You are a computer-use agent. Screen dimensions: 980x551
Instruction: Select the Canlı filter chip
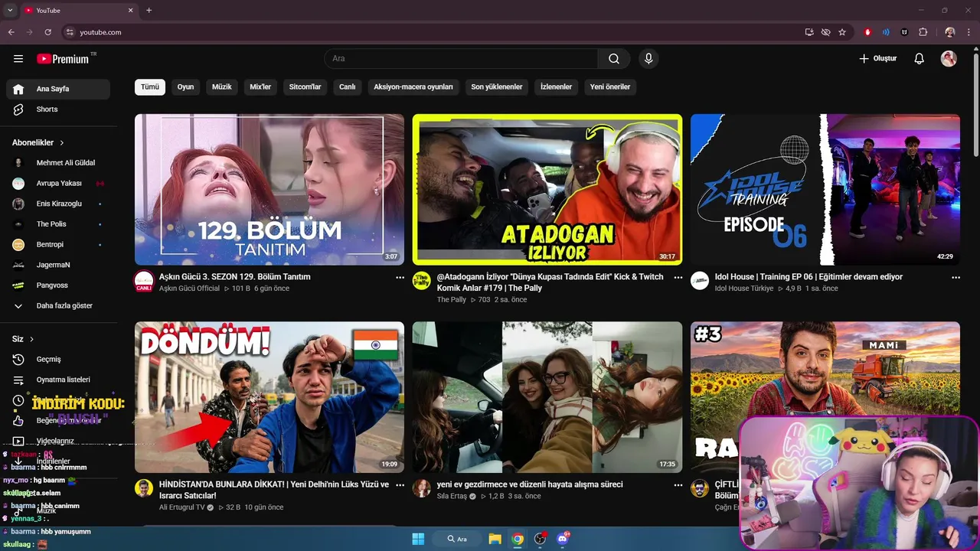tap(348, 86)
